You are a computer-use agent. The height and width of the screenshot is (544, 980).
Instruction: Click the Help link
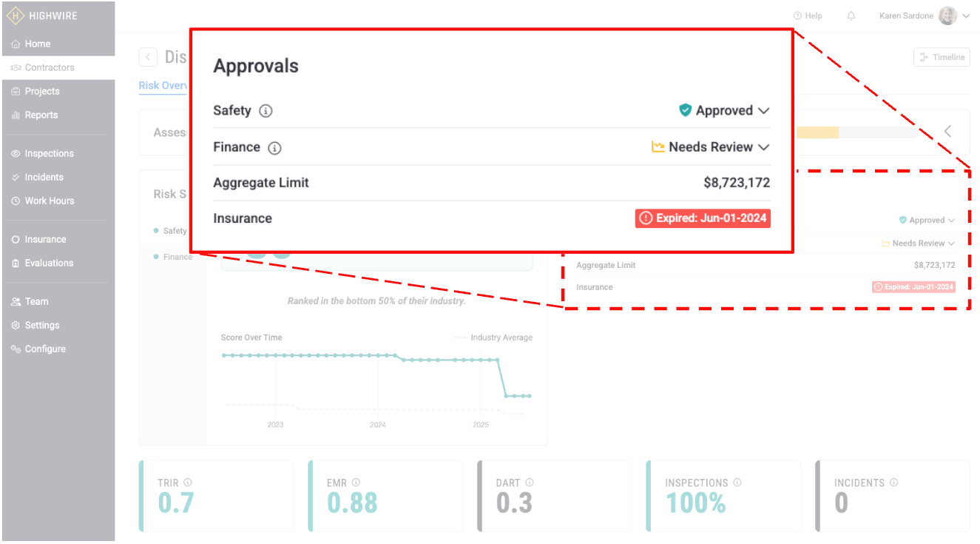pos(808,16)
